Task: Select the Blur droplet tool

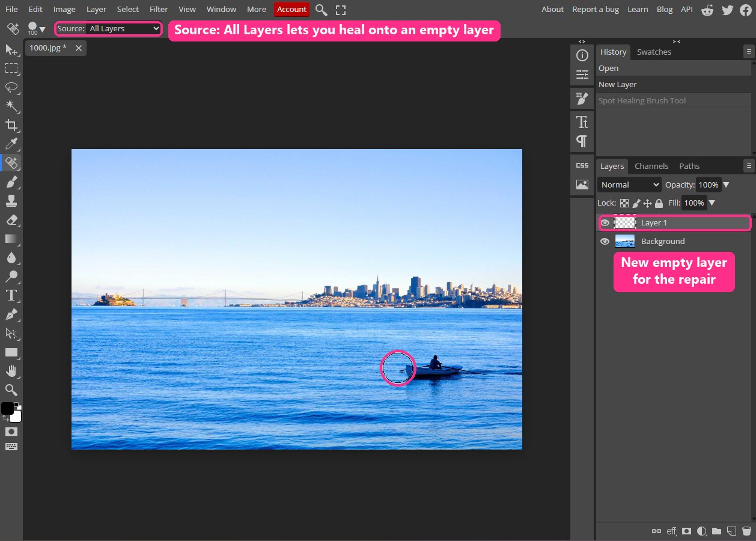Action: click(x=11, y=257)
